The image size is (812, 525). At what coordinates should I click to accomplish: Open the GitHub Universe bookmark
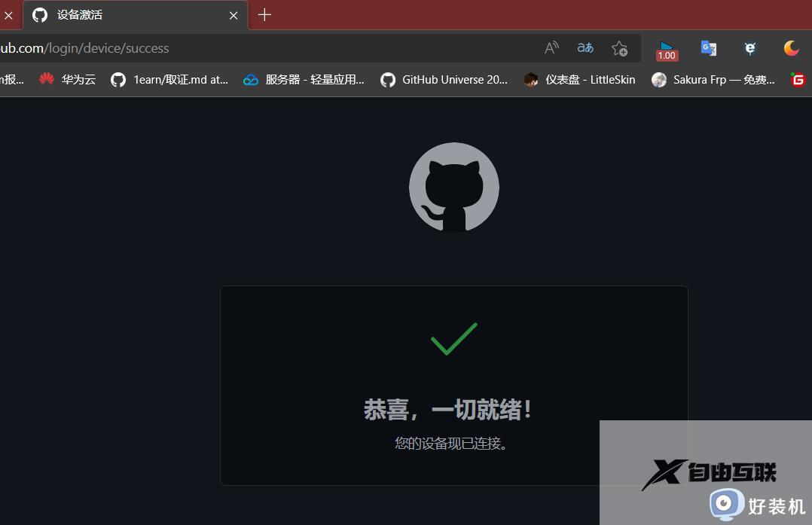click(444, 79)
